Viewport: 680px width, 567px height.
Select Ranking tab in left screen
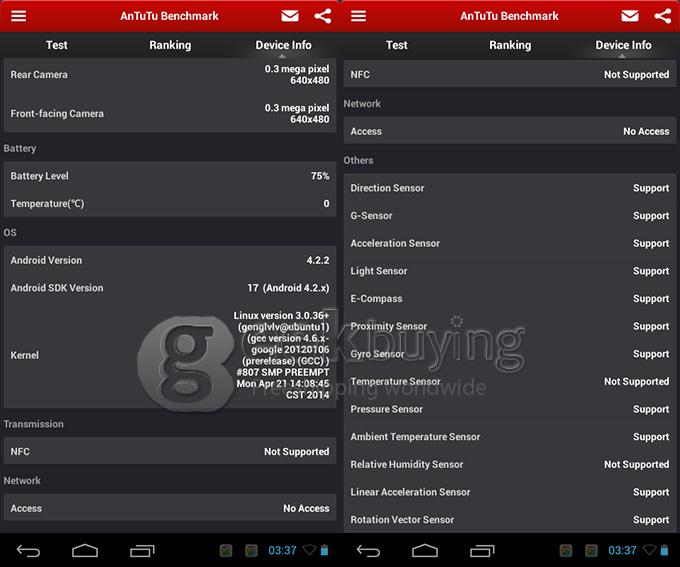[x=170, y=45]
